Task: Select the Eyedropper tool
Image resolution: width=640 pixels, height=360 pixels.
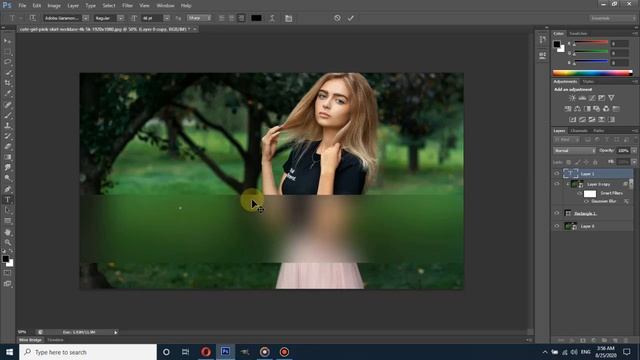Action: point(7,93)
